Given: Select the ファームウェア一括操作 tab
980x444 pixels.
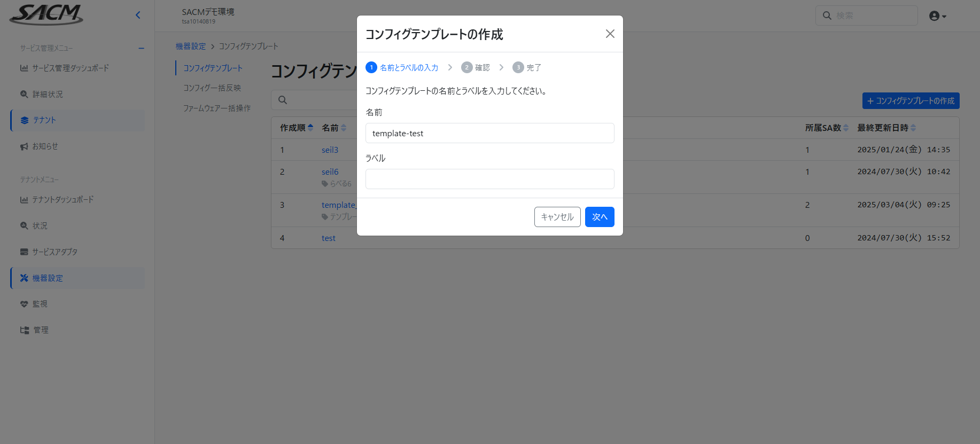Looking at the screenshot, I should [x=217, y=108].
